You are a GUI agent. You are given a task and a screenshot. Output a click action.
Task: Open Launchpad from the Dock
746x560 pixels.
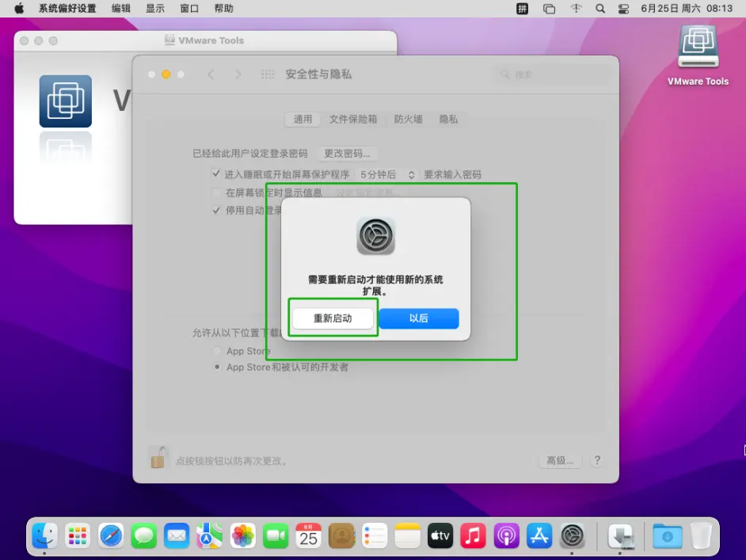click(78, 536)
